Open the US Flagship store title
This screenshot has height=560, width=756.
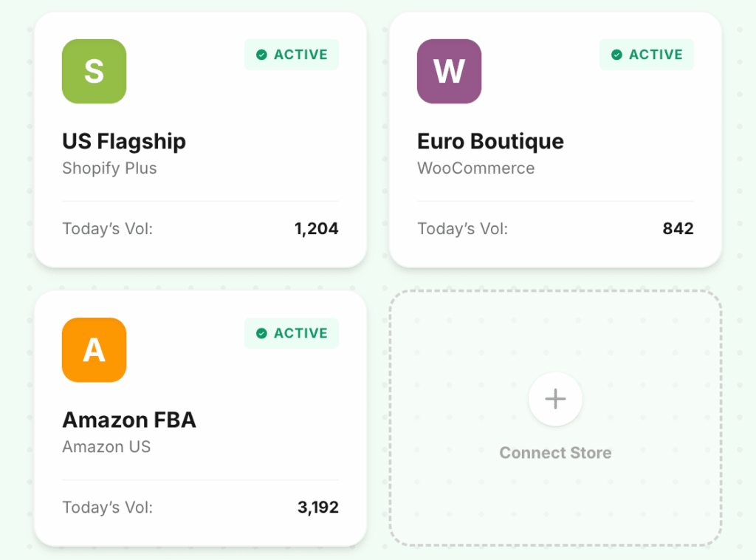tap(124, 142)
